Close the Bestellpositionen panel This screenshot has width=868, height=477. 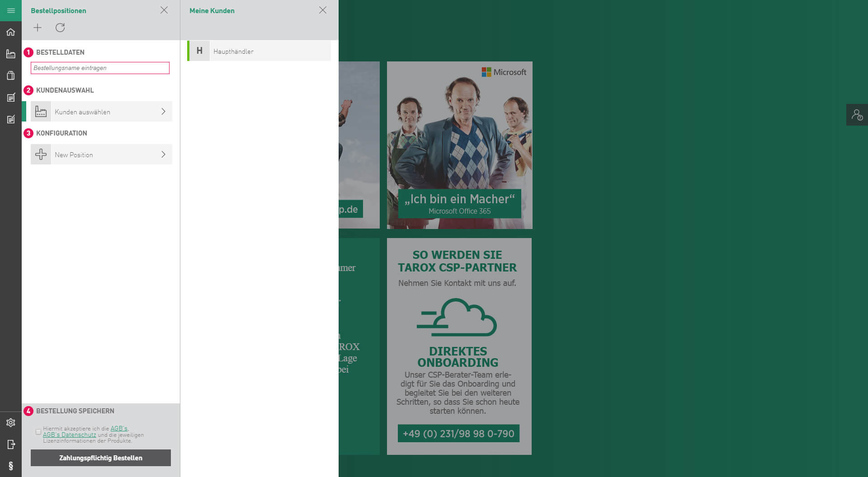click(164, 10)
